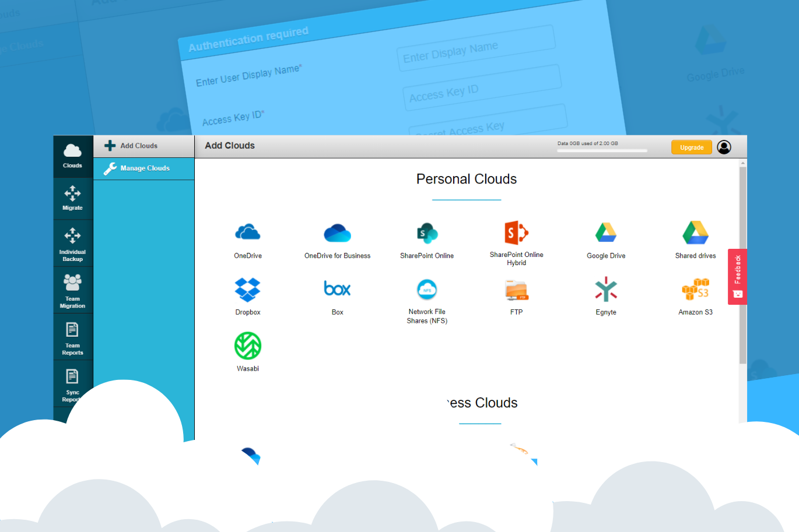The height and width of the screenshot is (532, 799).
Task: Open the Migrate sidebar section
Action: point(73,198)
